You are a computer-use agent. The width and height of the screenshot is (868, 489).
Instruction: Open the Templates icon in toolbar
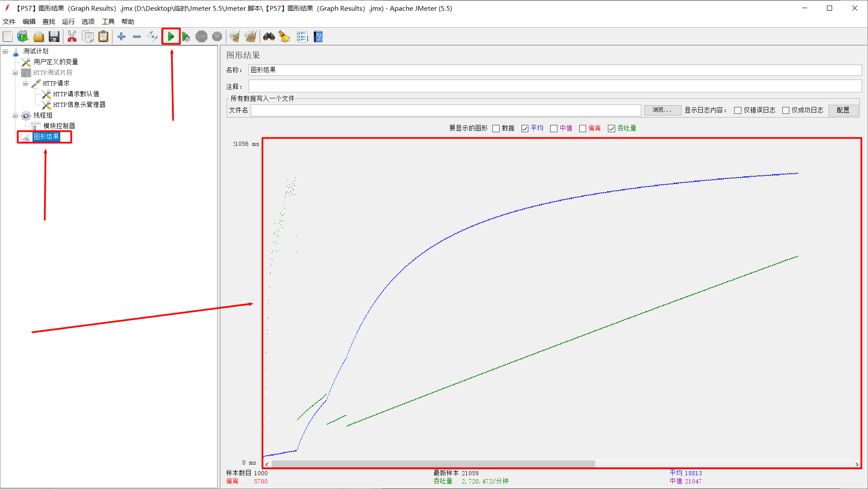tap(23, 37)
